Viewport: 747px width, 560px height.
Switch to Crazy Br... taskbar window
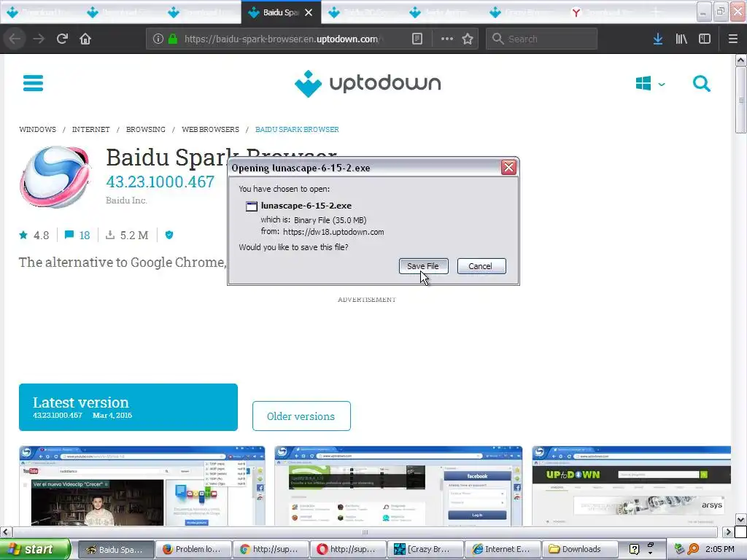(x=425, y=549)
